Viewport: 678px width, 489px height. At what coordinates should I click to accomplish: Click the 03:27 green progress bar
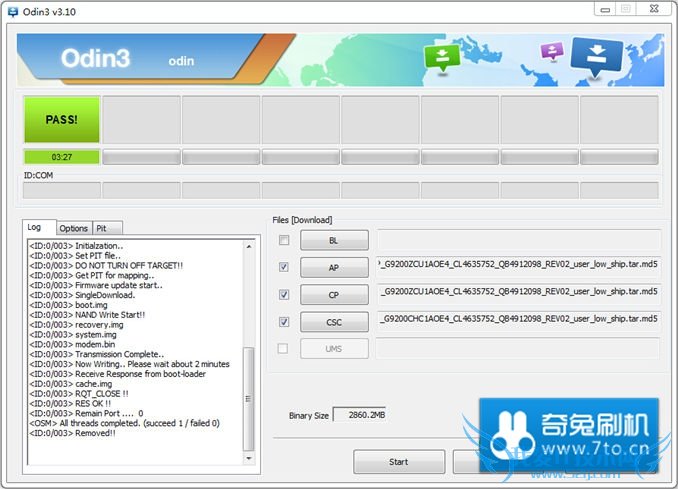(62, 157)
